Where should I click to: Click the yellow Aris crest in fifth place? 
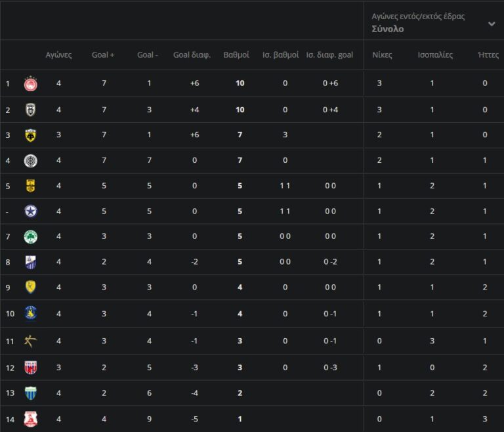[x=30, y=186]
